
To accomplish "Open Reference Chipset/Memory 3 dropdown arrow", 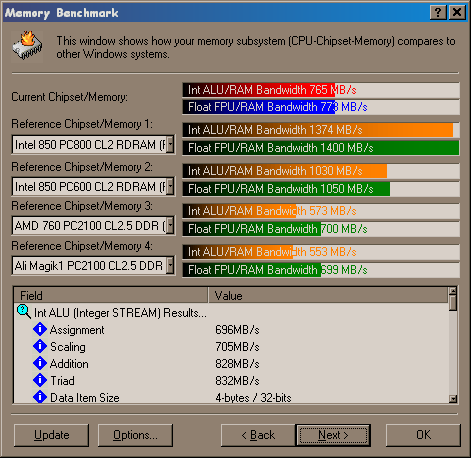I will tap(170, 226).
